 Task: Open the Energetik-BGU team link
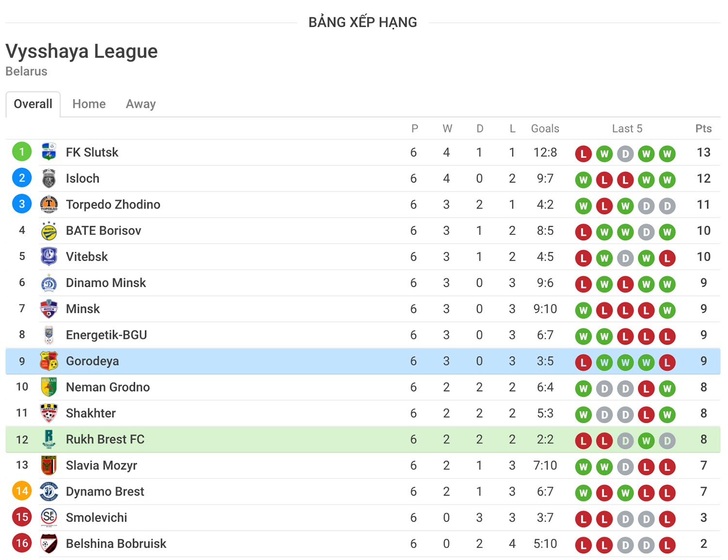106,335
